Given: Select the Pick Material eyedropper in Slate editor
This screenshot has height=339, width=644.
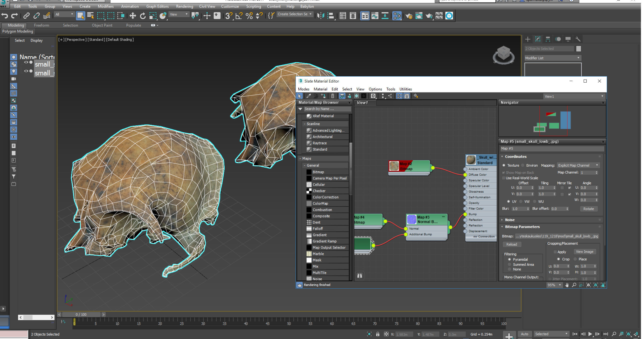Looking at the screenshot, I should point(308,96).
